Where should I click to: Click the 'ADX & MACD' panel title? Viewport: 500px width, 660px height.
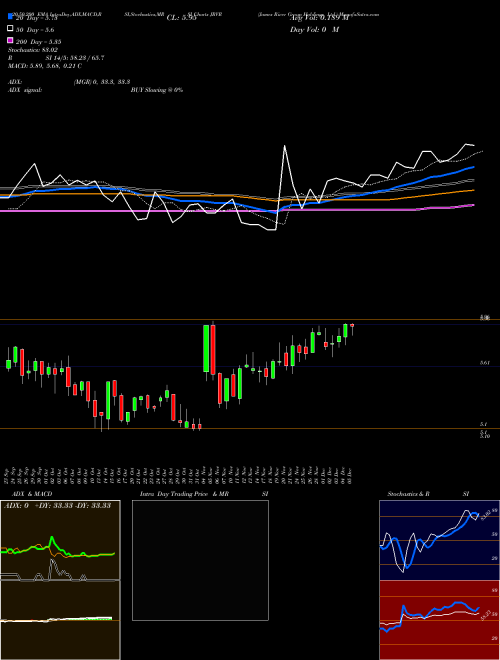pyautogui.click(x=32, y=494)
